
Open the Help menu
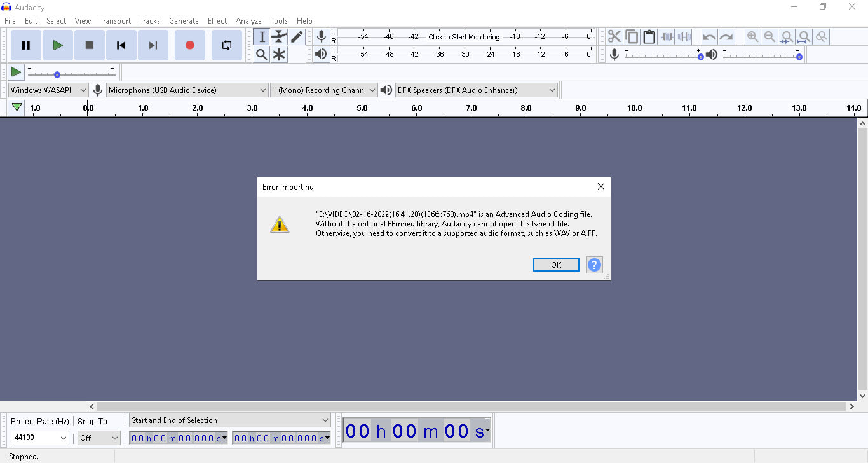pyautogui.click(x=304, y=21)
